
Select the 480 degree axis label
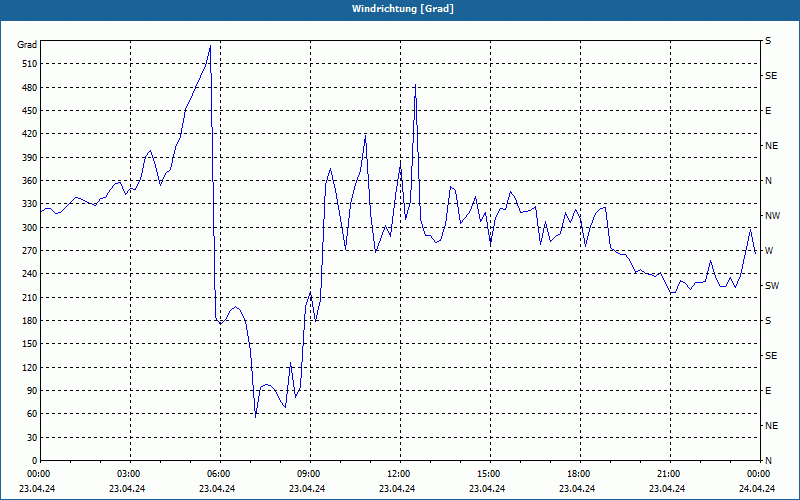(x=30, y=87)
